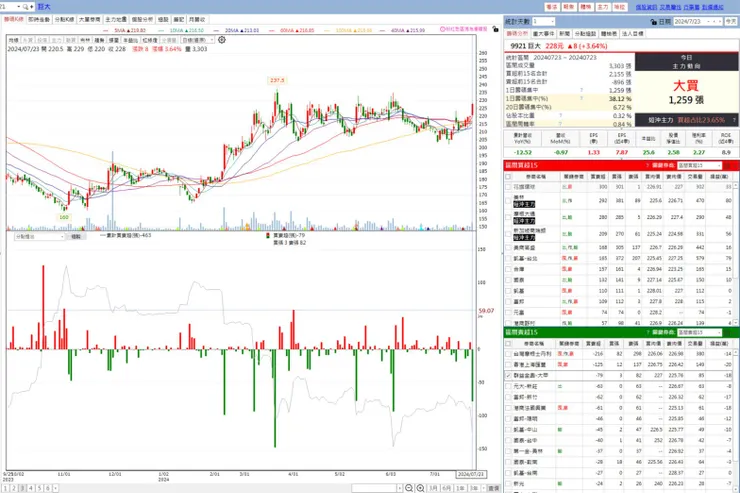This screenshot has height=493, width=740.
Task: Click the 237.5 high price label
Action: [x=277, y=80]
